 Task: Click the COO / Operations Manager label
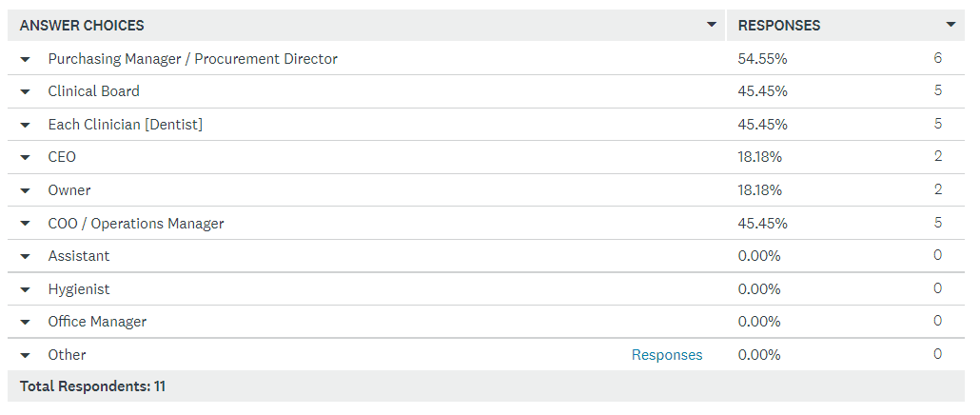pos(136,223)
